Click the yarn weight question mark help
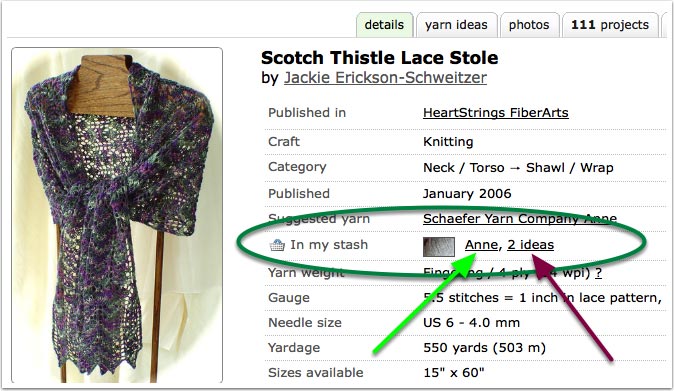 pyautogui.click(x=598, y=273)
